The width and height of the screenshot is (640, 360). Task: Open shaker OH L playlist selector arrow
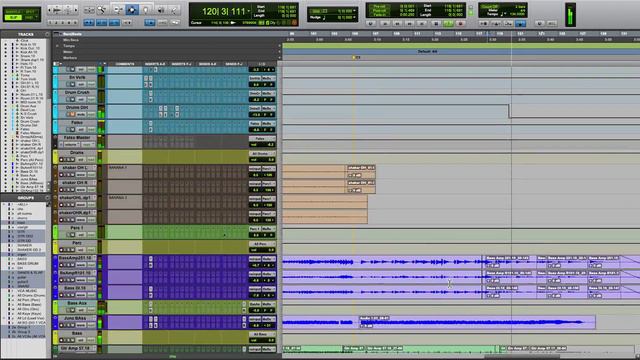(x=94, y=168)
